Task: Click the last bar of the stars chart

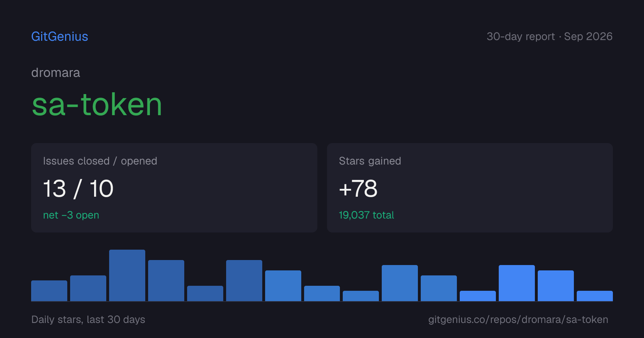Action: [x=595, y=296]
